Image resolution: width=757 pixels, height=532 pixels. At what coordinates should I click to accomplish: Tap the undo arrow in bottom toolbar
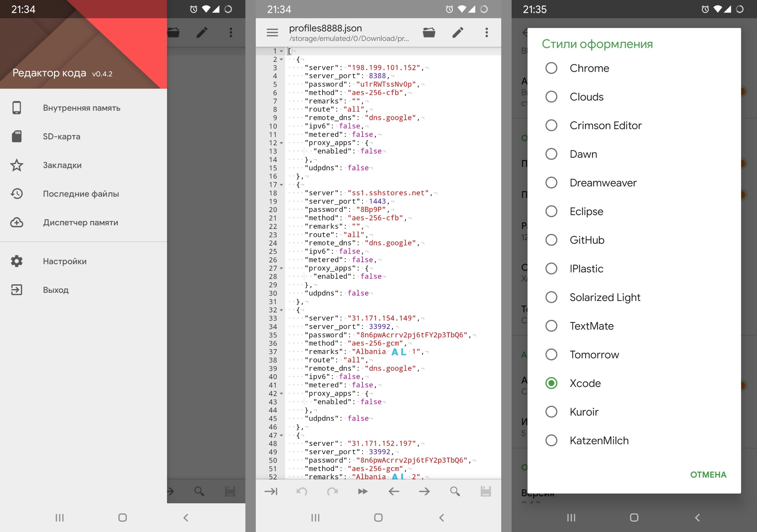(x=302, y=491)
